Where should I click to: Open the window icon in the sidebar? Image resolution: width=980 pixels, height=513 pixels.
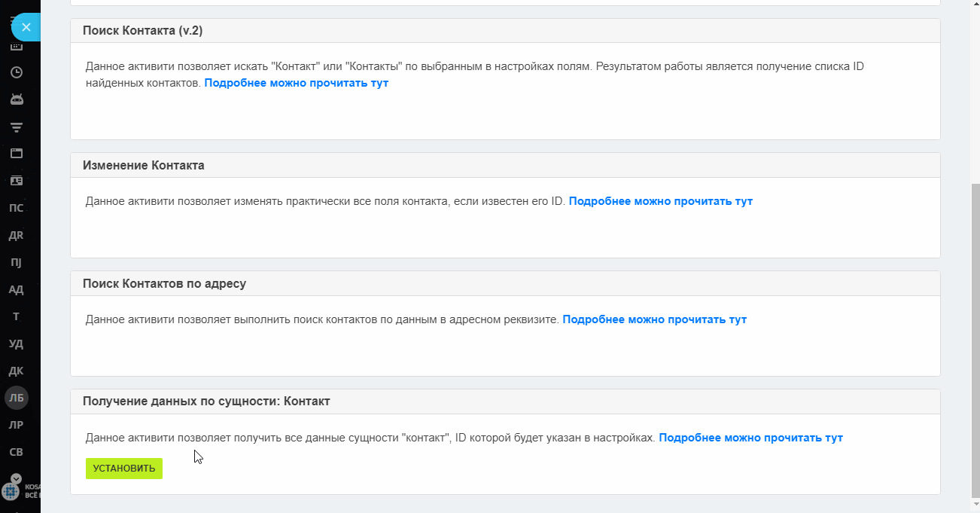coord(16,154)
